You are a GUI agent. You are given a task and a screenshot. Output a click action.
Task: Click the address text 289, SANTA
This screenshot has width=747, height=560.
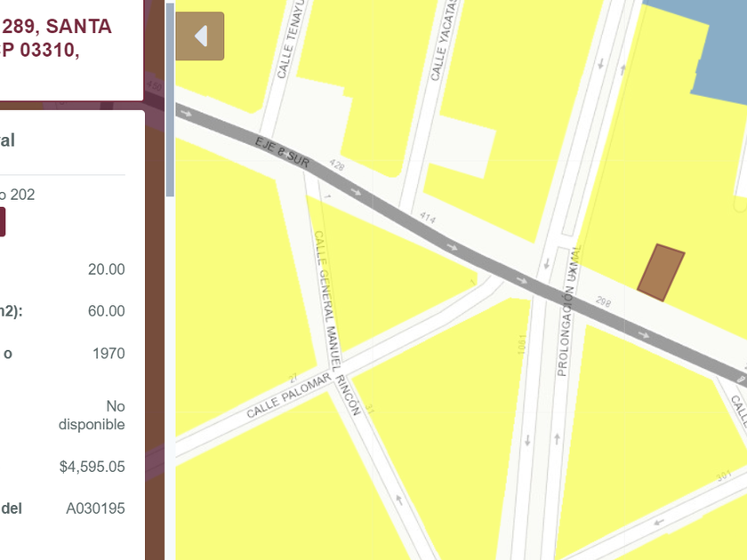point(57,26)
